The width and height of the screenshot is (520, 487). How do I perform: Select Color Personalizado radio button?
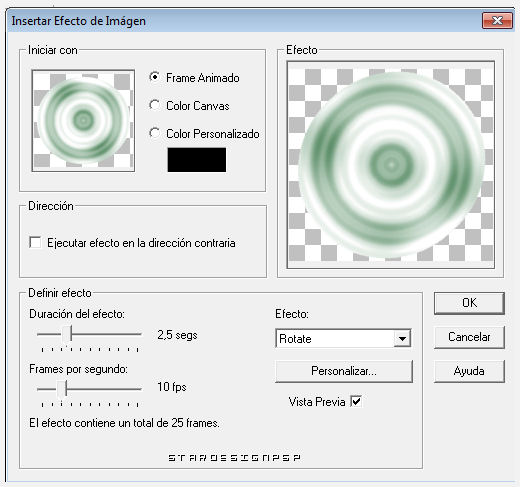(x=154, y=133)
